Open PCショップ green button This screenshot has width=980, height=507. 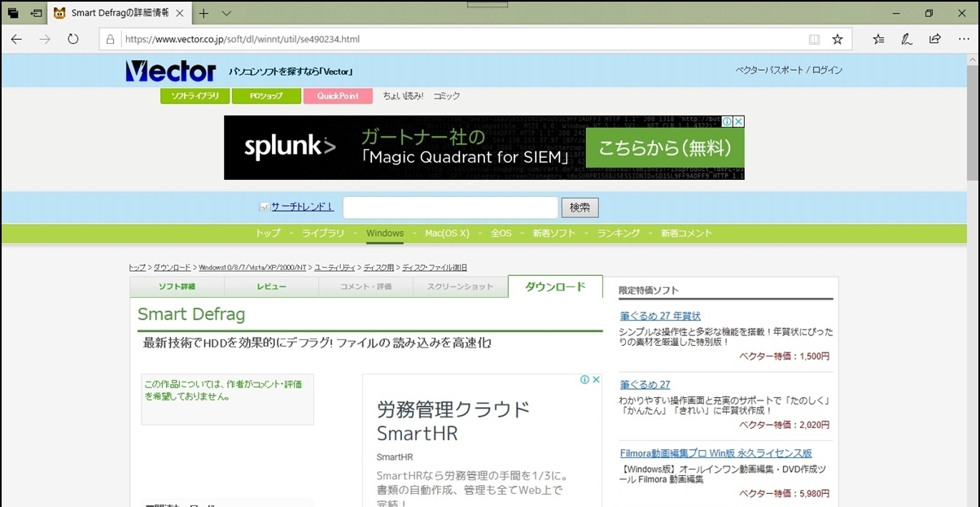click(x=266, y=96)
